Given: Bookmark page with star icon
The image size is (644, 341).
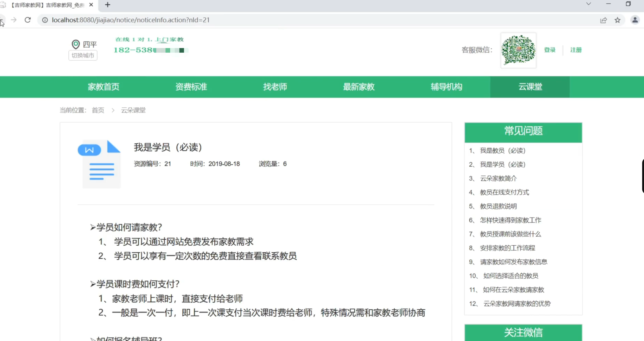Looking at the screenshot, I should [617, 20].
